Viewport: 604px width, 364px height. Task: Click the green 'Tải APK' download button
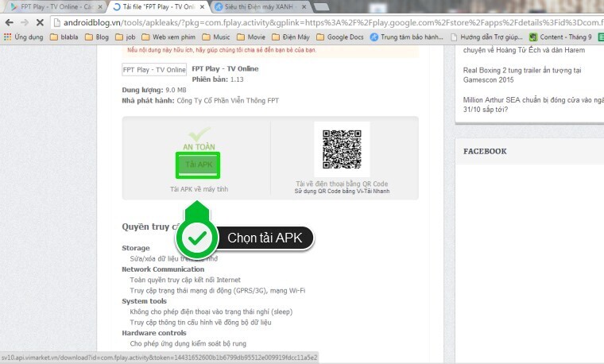point(198,165)
